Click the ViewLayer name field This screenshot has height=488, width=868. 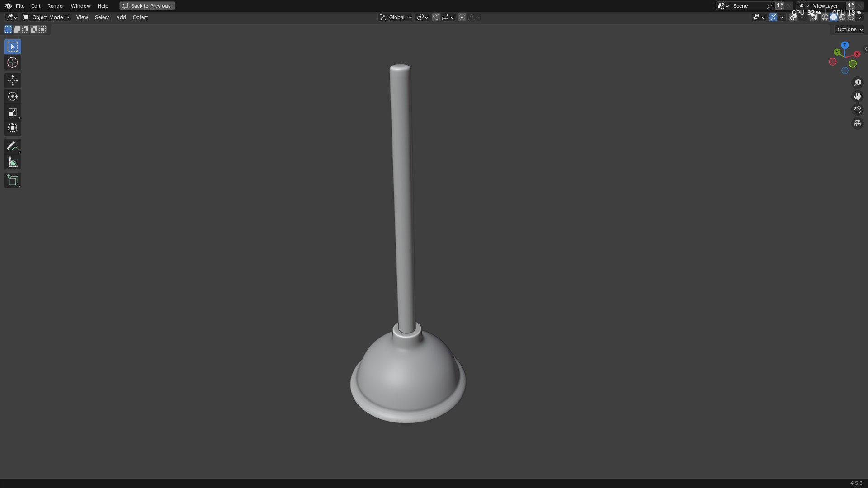[x=827, y=6]
